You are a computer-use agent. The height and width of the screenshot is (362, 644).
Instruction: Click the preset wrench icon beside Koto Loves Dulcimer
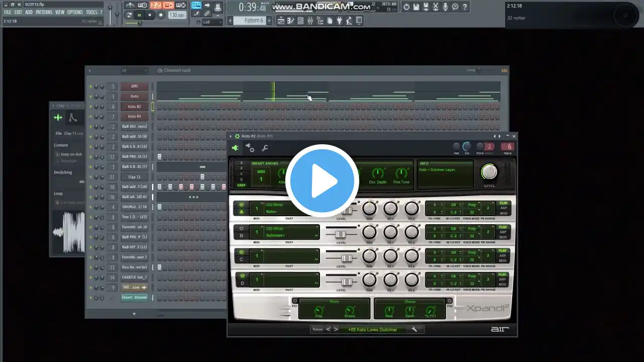(414, 329)
